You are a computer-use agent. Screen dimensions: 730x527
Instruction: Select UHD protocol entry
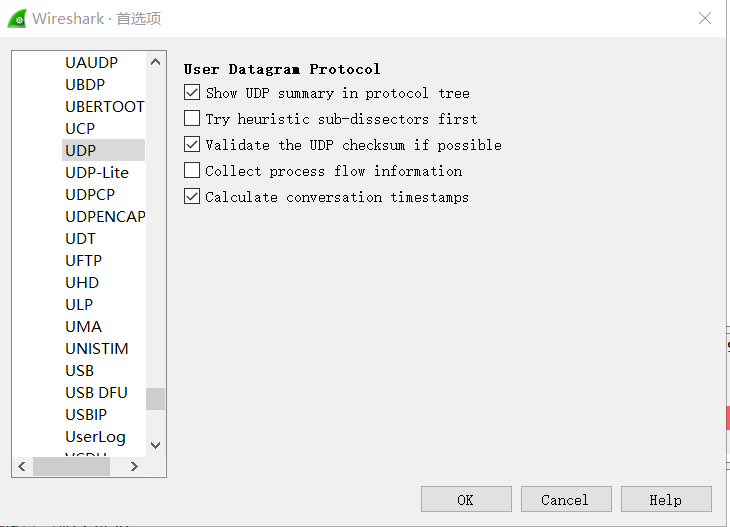point(82,282)
